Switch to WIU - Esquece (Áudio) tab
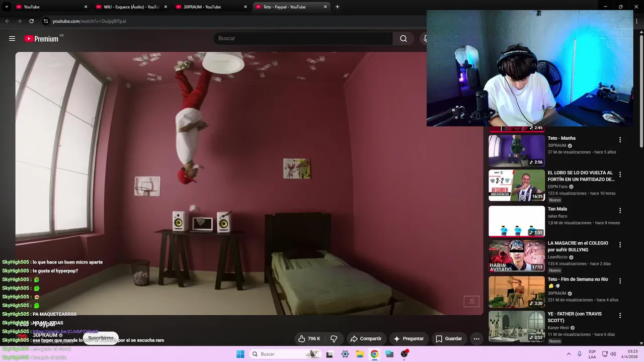 point(131,7)
